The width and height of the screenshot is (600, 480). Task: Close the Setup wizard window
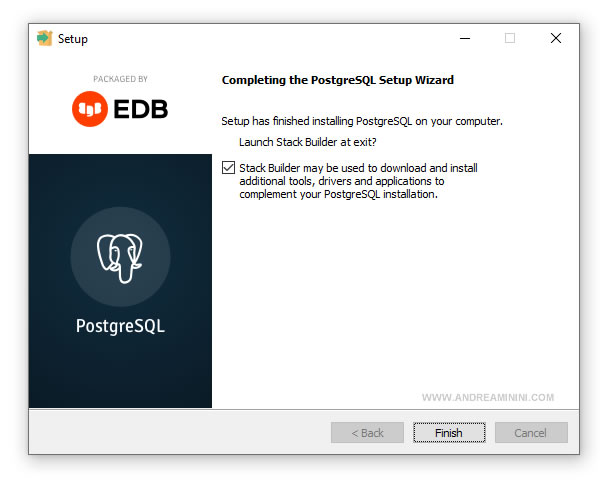click(556, 38)
